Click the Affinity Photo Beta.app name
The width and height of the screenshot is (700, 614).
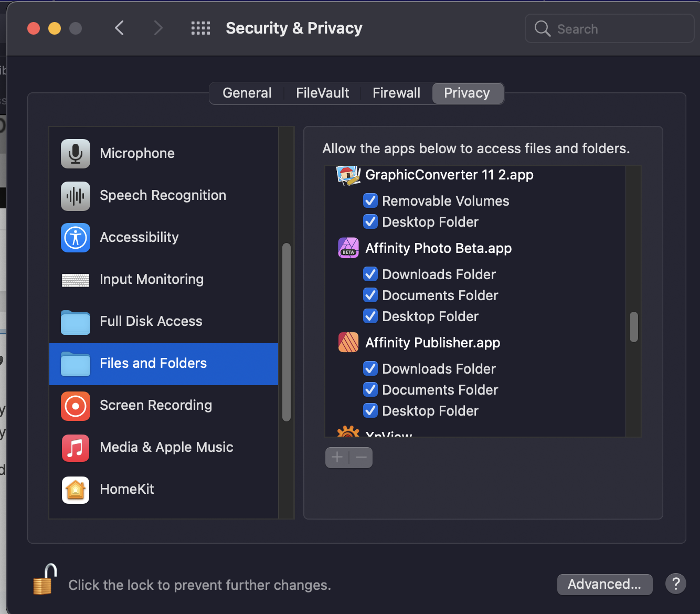[438, 248]
